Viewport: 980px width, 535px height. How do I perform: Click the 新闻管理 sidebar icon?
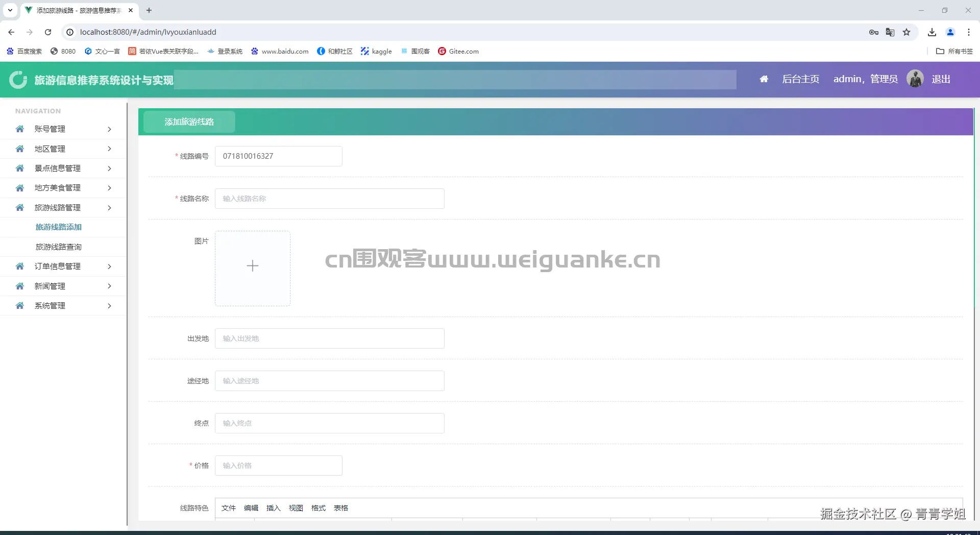(19, 286)
